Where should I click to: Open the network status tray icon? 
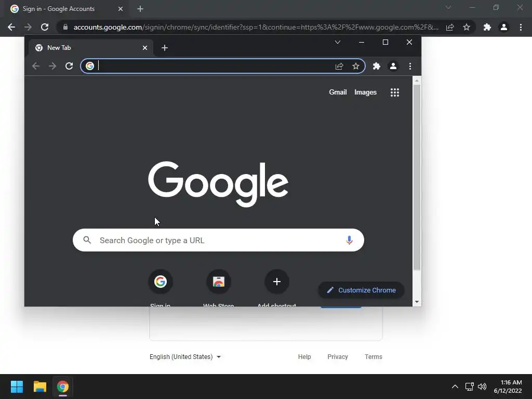[469, 387]
